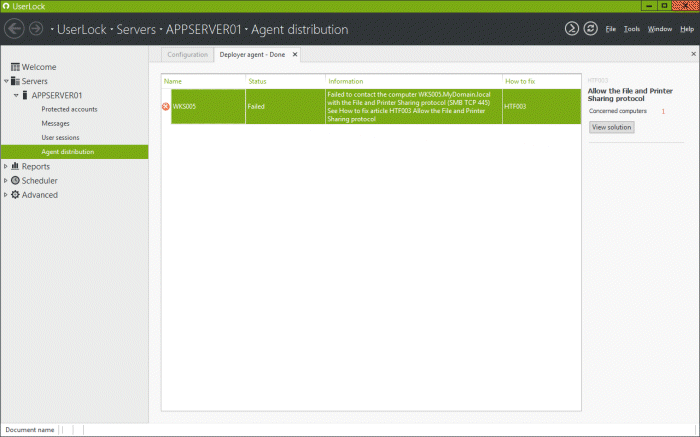Click the Scheduler clock icon
Screen dimensions: 700x437
(15, 180)
